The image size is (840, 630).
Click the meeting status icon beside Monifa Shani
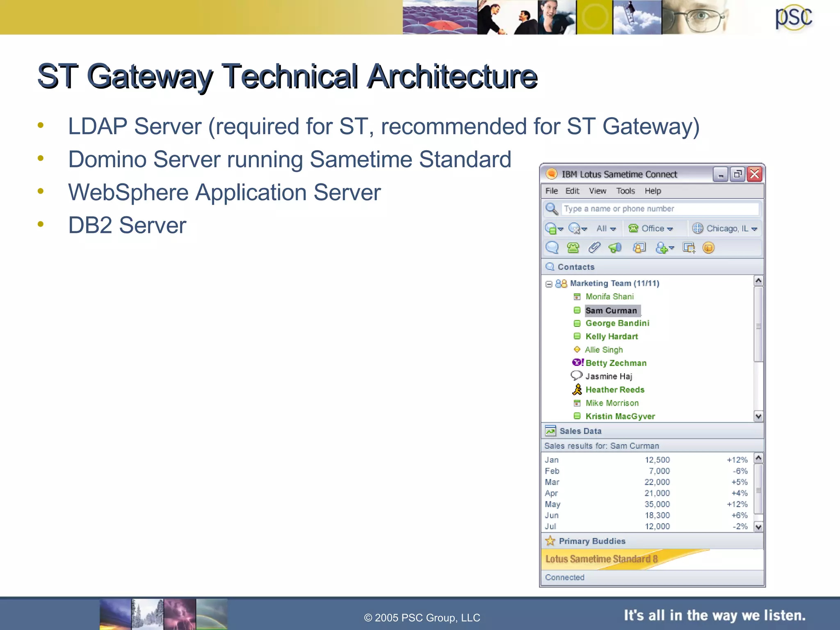point(577,297)
